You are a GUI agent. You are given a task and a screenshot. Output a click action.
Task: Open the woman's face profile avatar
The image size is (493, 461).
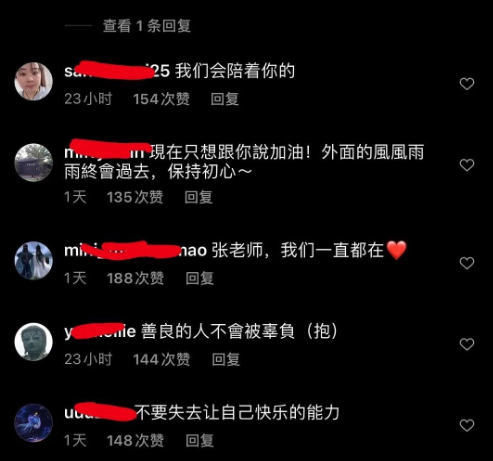(33, 81)
